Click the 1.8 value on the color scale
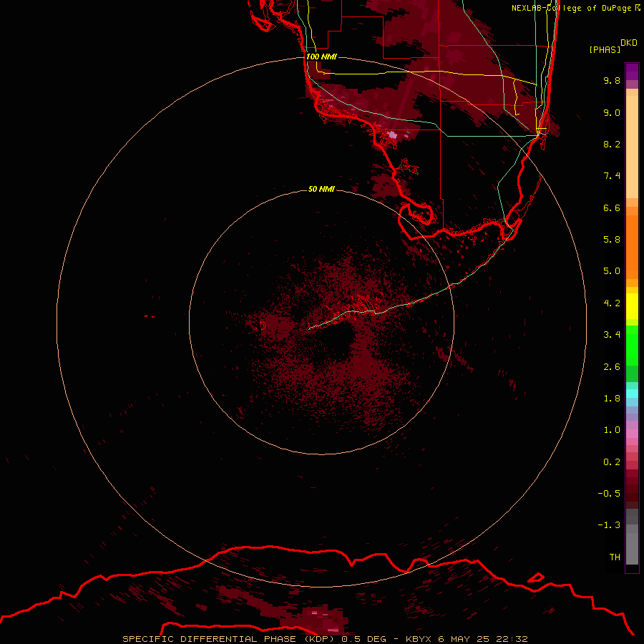 pos(612,399)
